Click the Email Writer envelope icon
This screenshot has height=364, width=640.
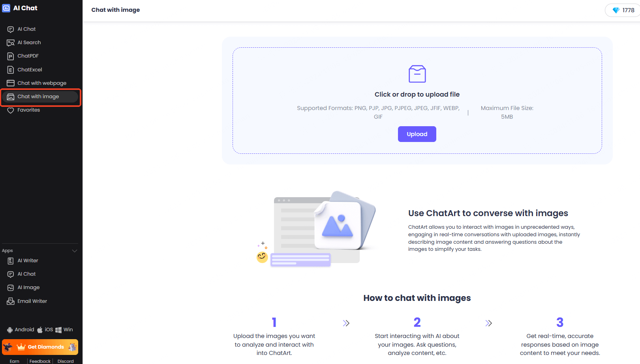(11, 301)
